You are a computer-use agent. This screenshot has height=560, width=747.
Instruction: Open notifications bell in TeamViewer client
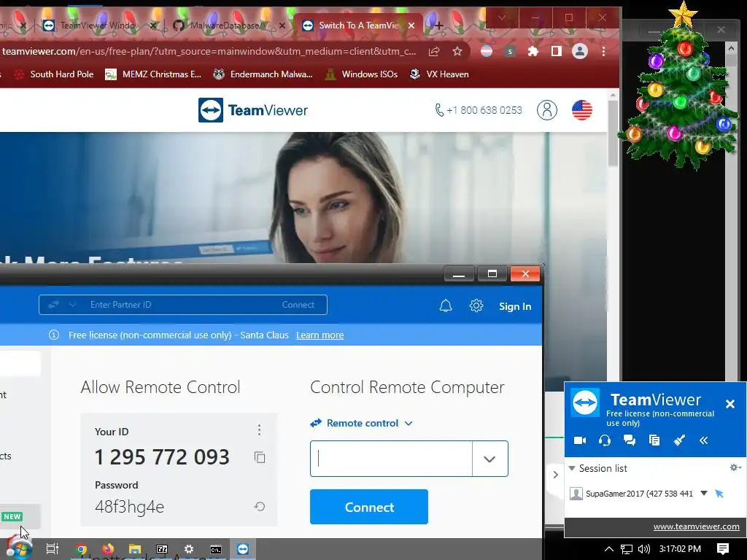(x=446, y=306)
